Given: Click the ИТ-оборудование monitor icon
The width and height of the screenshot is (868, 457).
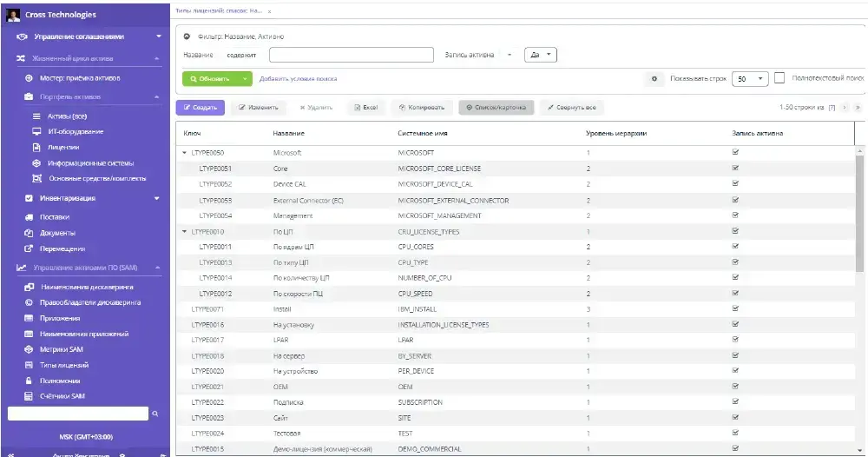Looking at the screenshot, I should [36, 132].
